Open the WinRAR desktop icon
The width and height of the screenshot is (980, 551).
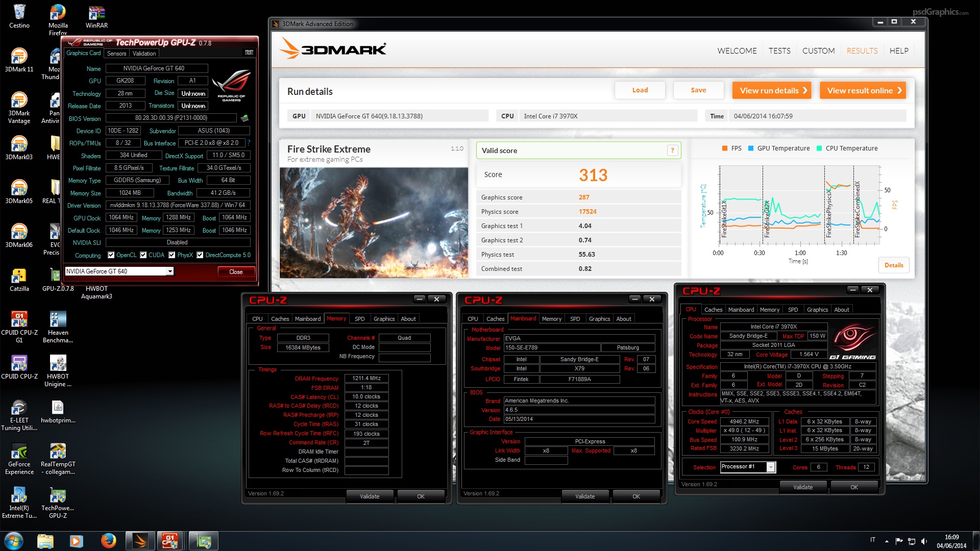pos(96,16)
